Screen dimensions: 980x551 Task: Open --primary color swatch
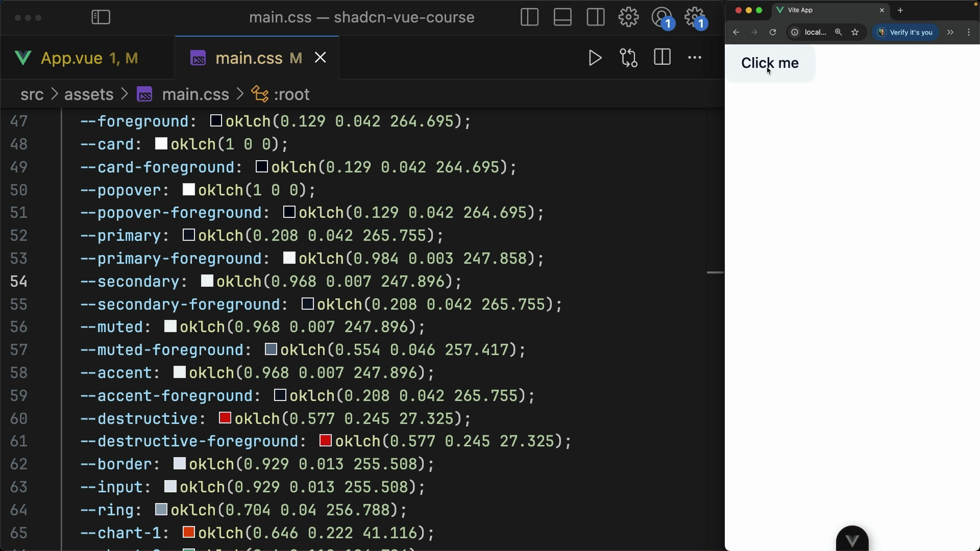(188, 235)
